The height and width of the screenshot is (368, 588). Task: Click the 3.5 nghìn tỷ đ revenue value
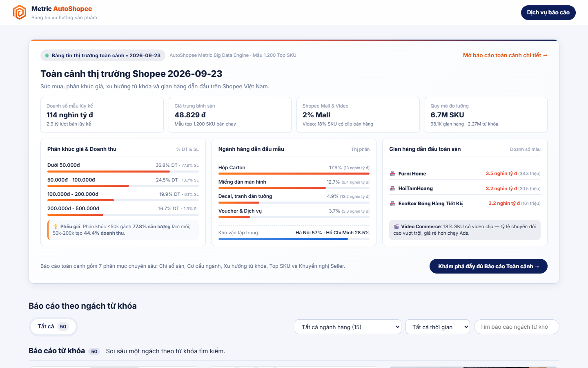click(501, 173)
